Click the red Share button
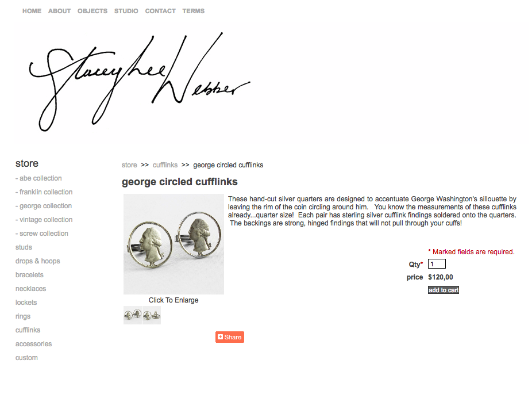 (230, 337)
